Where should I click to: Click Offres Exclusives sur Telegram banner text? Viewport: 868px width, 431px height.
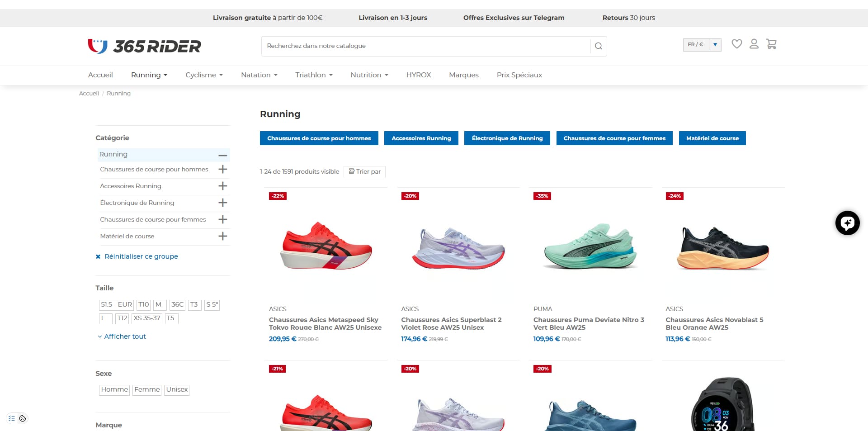tap(514, 18)
